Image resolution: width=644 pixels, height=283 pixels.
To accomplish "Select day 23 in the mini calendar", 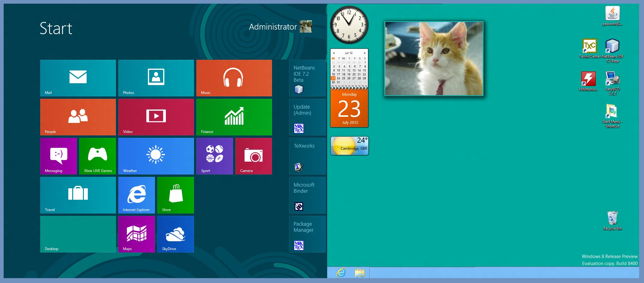I will 333,78.
